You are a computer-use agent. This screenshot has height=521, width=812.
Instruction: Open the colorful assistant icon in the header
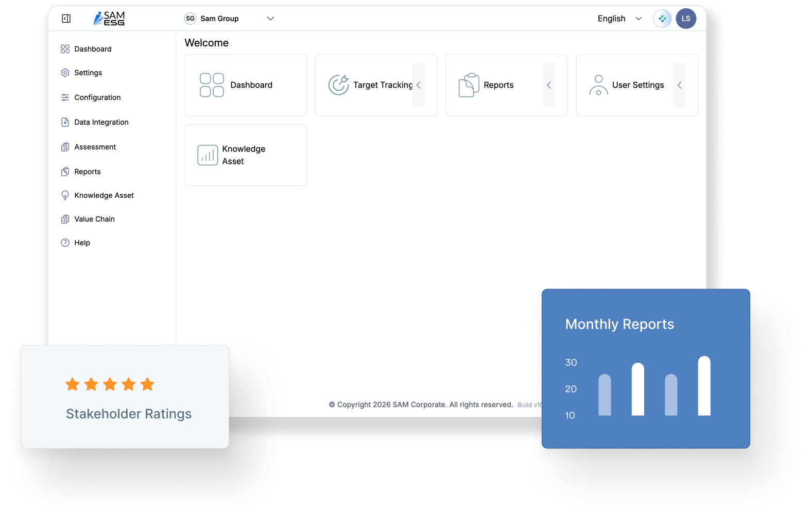(x=662, y=19)
